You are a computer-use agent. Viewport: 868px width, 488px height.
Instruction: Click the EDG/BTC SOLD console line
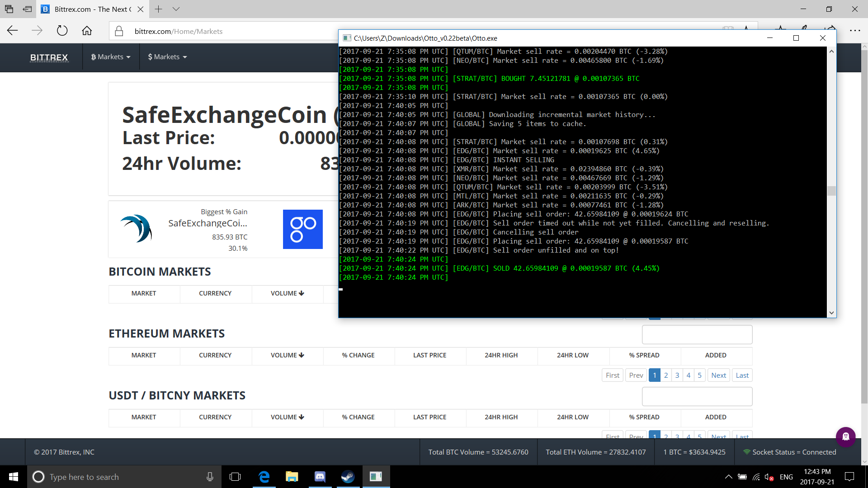(x=499, y=268)
